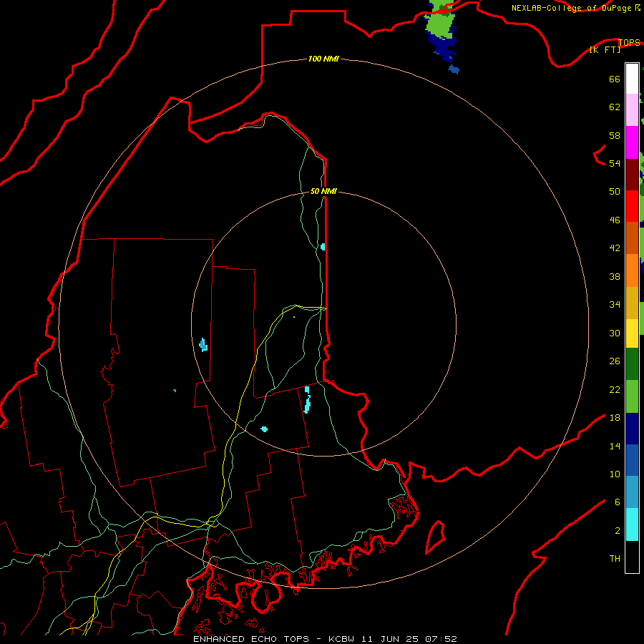Click the legend value 66
Screen dimensions: 644x644
tap(615, 79)
